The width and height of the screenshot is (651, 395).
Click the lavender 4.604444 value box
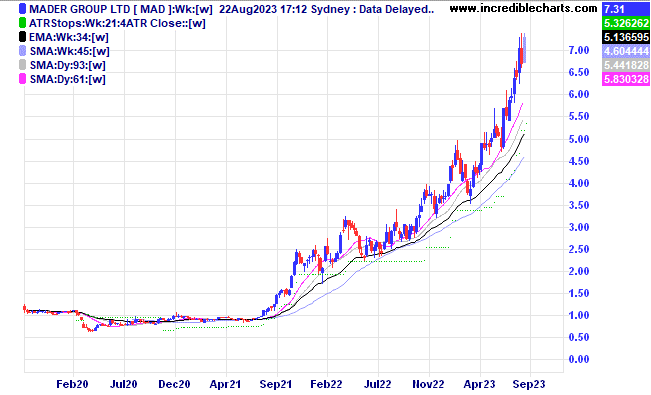tap(626, 51)
